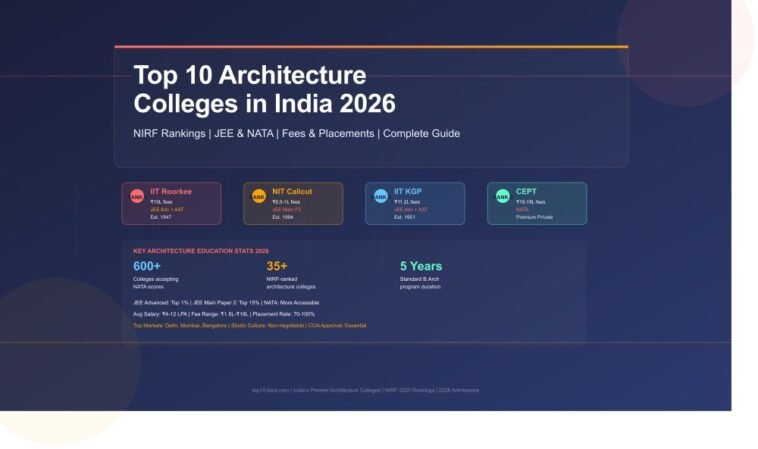Click the blue rank badge on IIT KGP card
The width and height of the screenshot is (758, 449).
[x=380, y=196]
